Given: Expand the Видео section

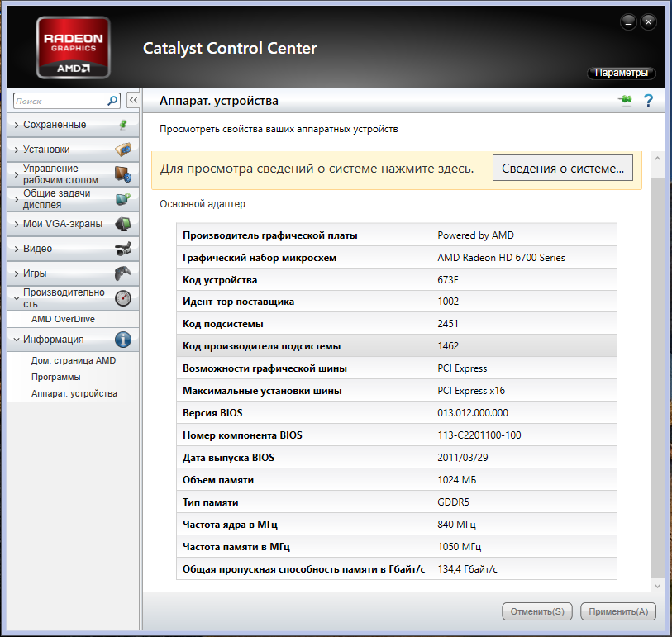Looking at the screenshot, I should pyautogui.click(x=17, y=249).
